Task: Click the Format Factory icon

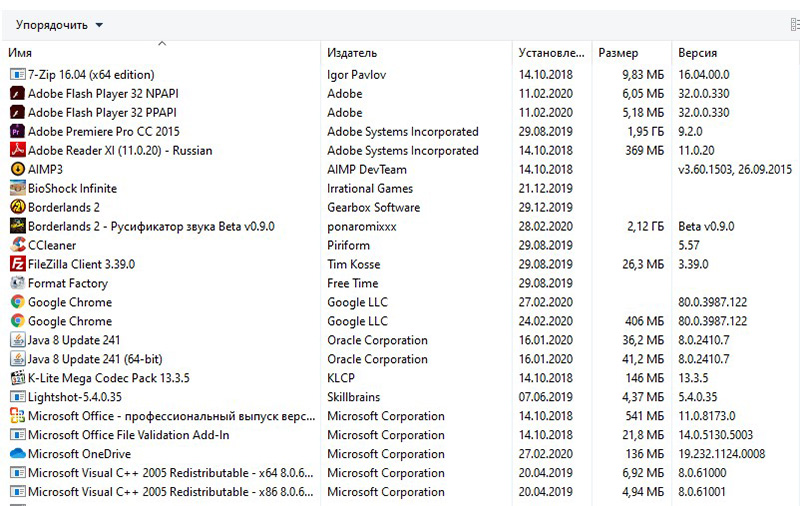Action: click(17, 283)
